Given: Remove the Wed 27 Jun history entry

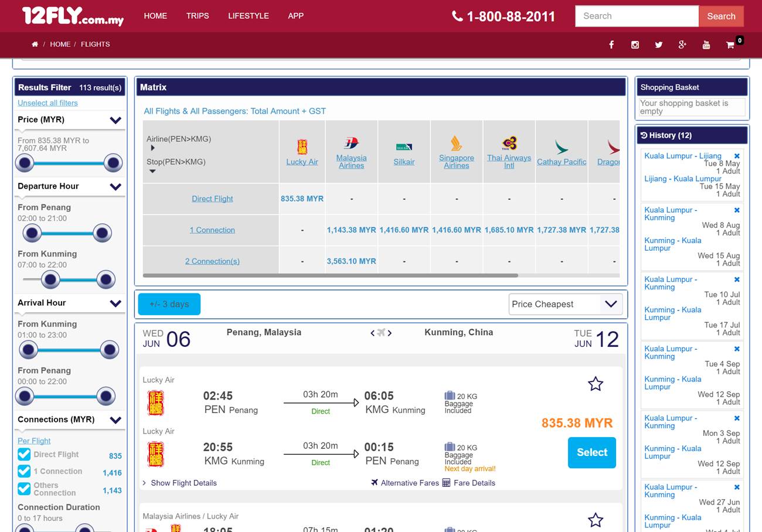Looking at the screenshot, I should click(x=737, y=487).
